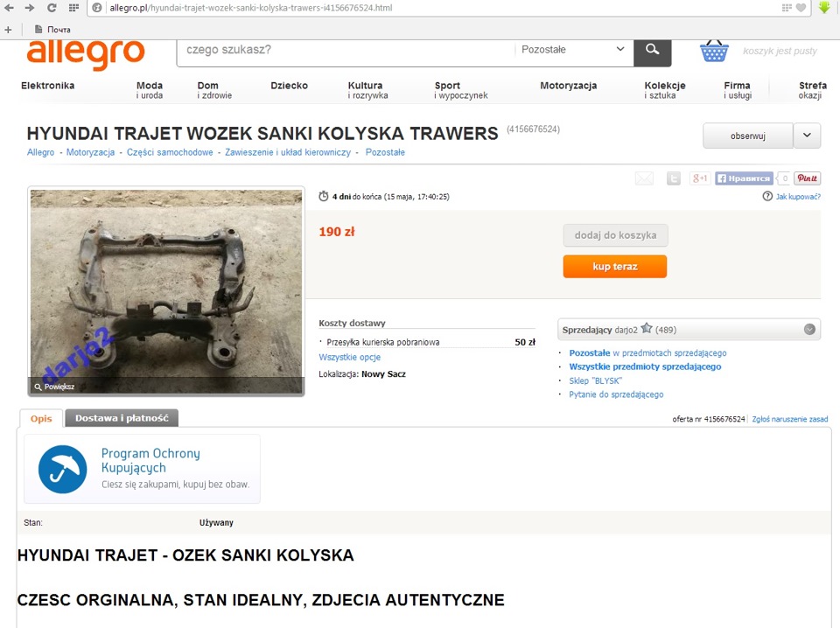Click the Google +1 button
The image size is (840, 628).
tap(700, 178)
